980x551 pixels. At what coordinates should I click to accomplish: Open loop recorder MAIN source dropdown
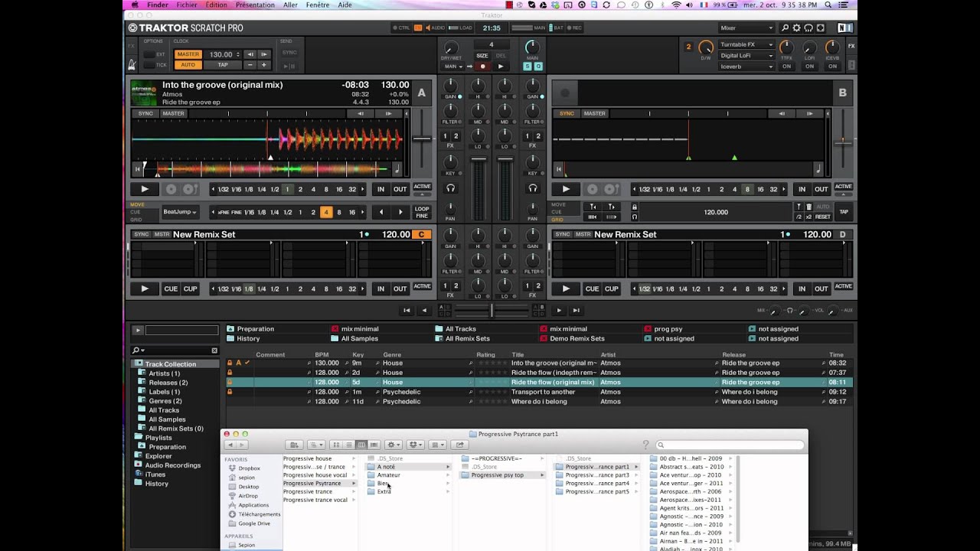click(x=452, y=67)
